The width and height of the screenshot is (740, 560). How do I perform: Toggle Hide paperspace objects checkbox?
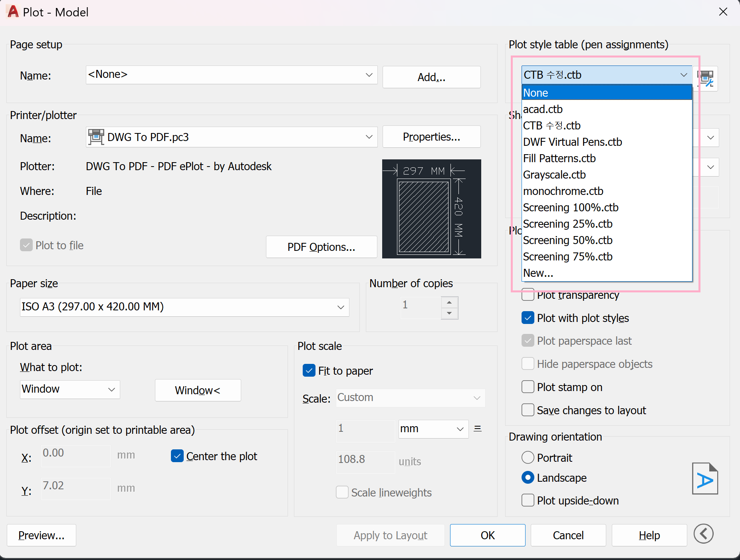coord(528,364)
